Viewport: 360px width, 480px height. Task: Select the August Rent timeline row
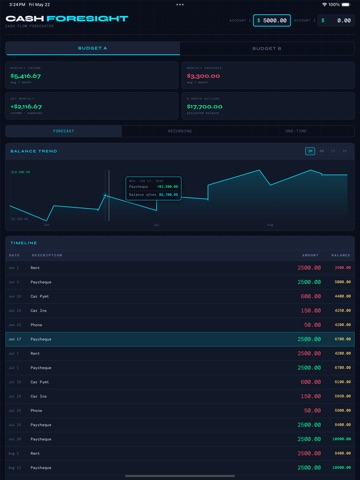(180, 453)
